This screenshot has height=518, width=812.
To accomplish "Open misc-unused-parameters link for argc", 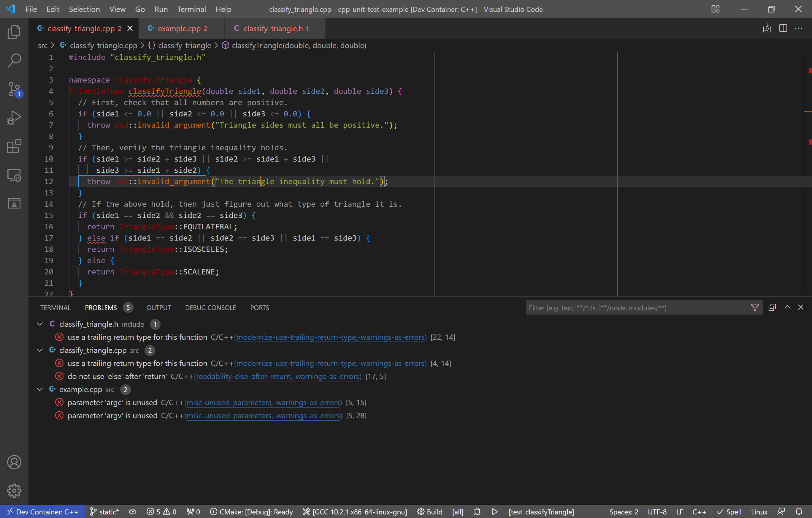I will pyautogui.click(x=263, y=402).
